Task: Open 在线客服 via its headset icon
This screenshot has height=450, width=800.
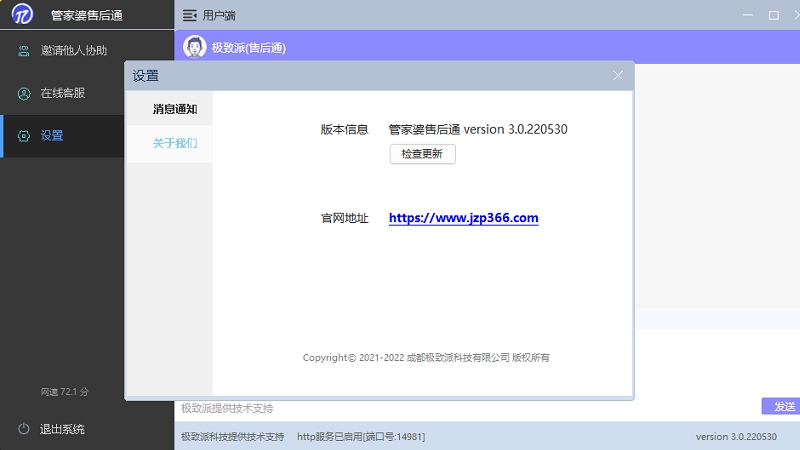Action: 24,93
